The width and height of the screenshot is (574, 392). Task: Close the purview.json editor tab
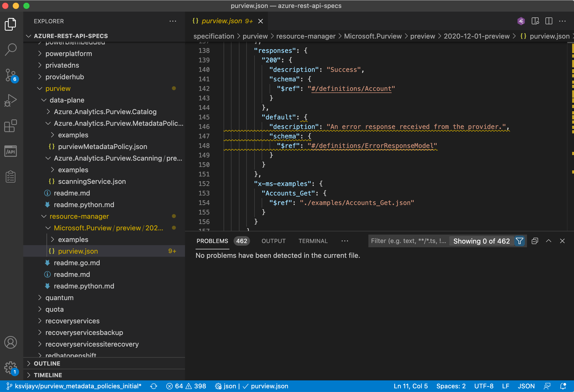coord(261,21)
